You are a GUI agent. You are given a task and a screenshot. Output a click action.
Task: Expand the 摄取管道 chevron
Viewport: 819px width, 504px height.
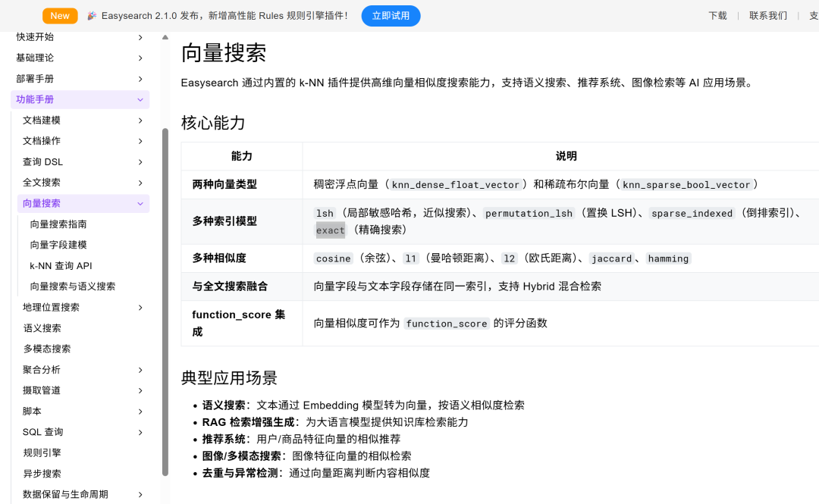pyautogui.click(x=140, y=390)
